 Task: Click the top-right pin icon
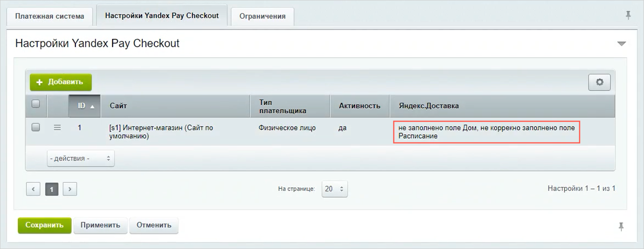point(628,16)
